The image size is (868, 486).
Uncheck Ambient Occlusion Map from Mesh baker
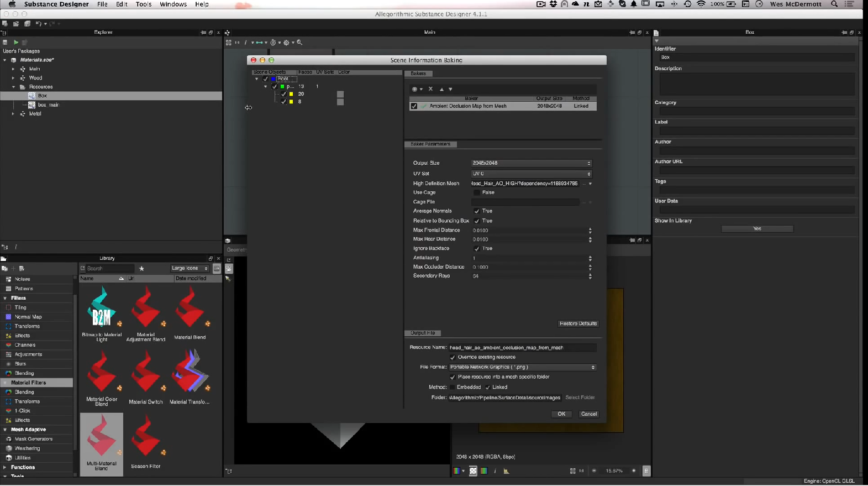(414, 106)
